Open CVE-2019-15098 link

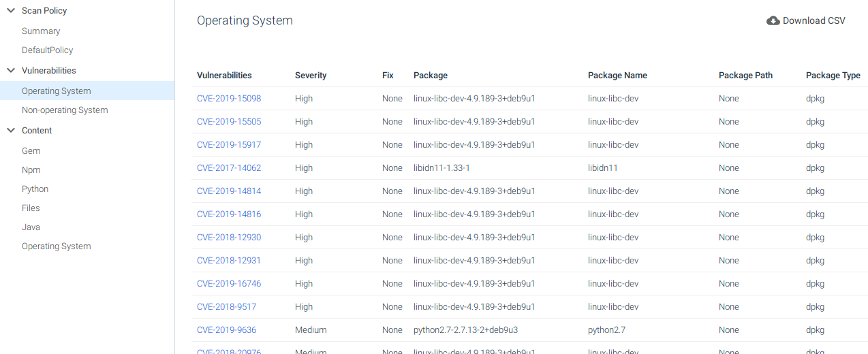pos(229,99)
